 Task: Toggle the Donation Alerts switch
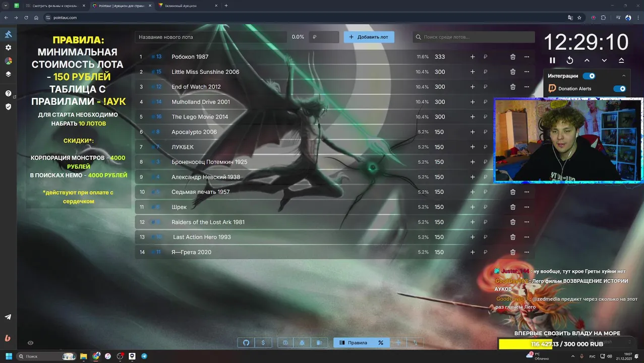pyautogui.click(x=619, y=89)
